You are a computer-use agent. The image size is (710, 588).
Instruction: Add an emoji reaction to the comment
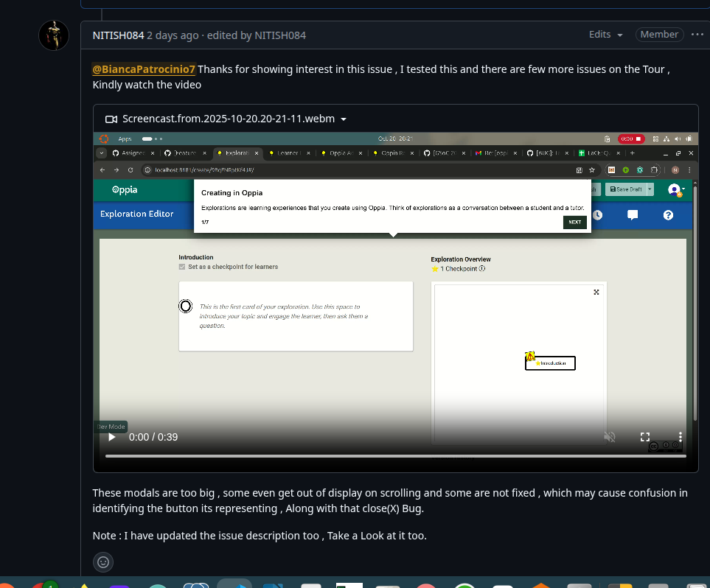(103, 562)
